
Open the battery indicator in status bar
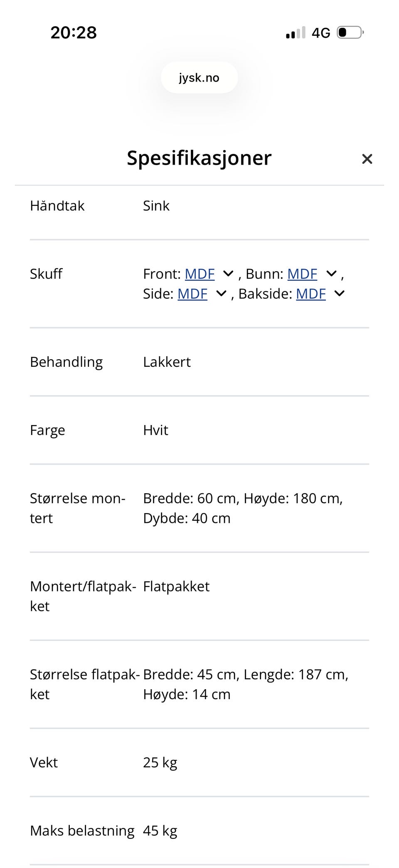click(x=350, y=32)
